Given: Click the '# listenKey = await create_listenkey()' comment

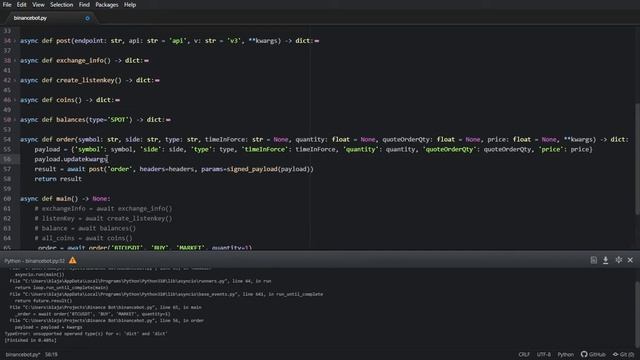Looking at the screenshot, I should (103, 218).
